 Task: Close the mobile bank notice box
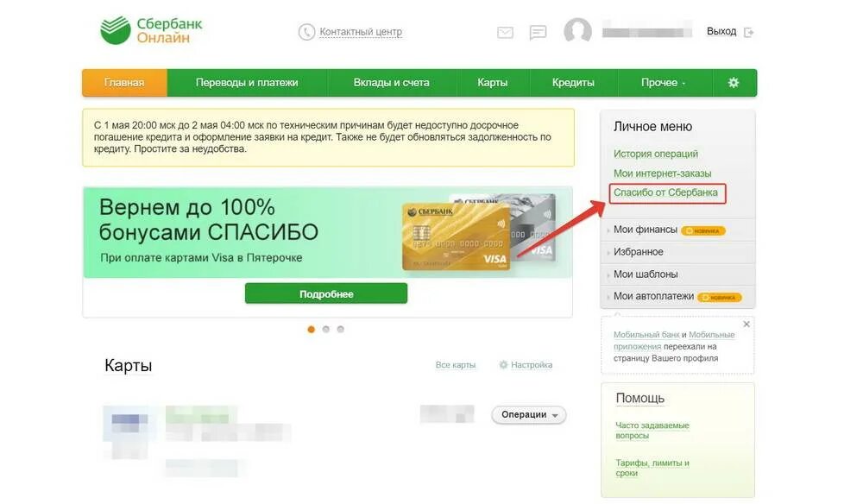coord(746,324)
